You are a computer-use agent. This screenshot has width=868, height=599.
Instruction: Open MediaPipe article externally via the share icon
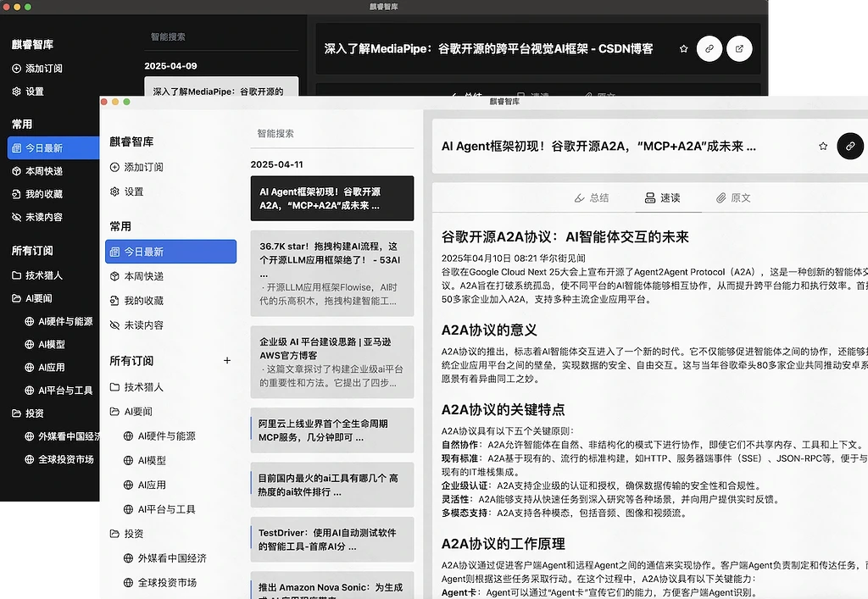click(739, 48)
